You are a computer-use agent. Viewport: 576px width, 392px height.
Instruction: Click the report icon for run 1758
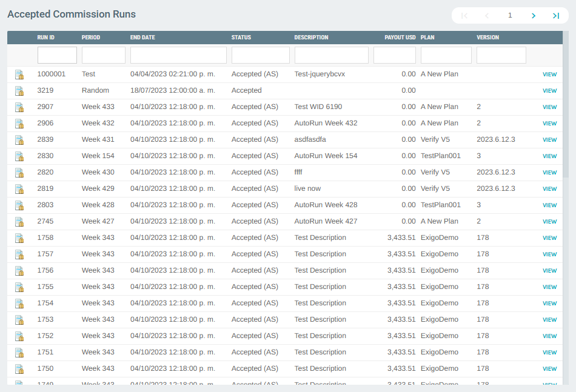coord(20,238)
